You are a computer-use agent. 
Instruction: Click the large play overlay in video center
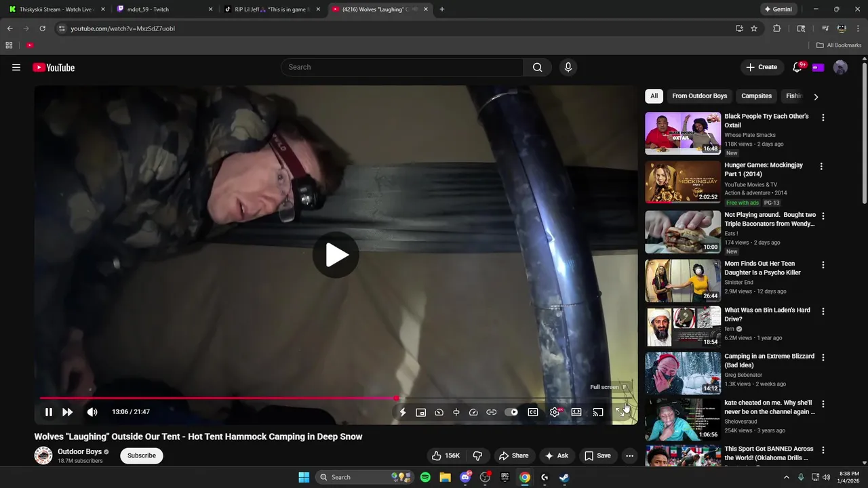coord(336,255)
